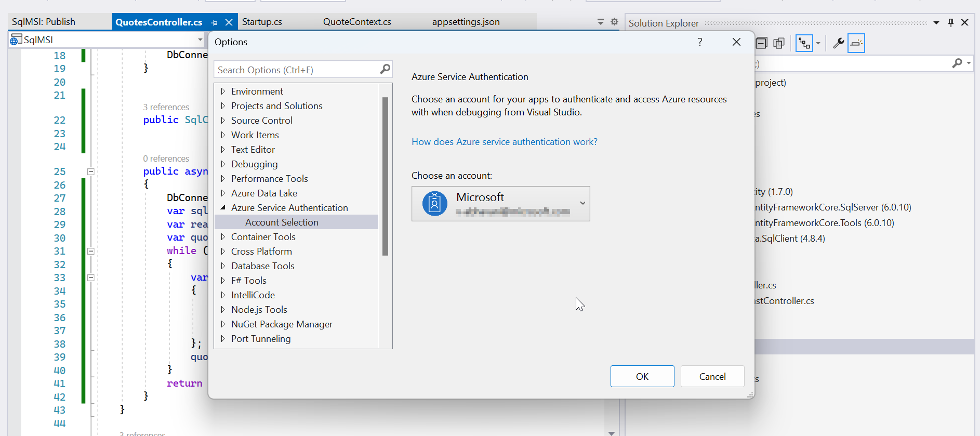Activate QuotesController.cs tab
Viewport: 980px width, 436px height.
coord(159,22)
